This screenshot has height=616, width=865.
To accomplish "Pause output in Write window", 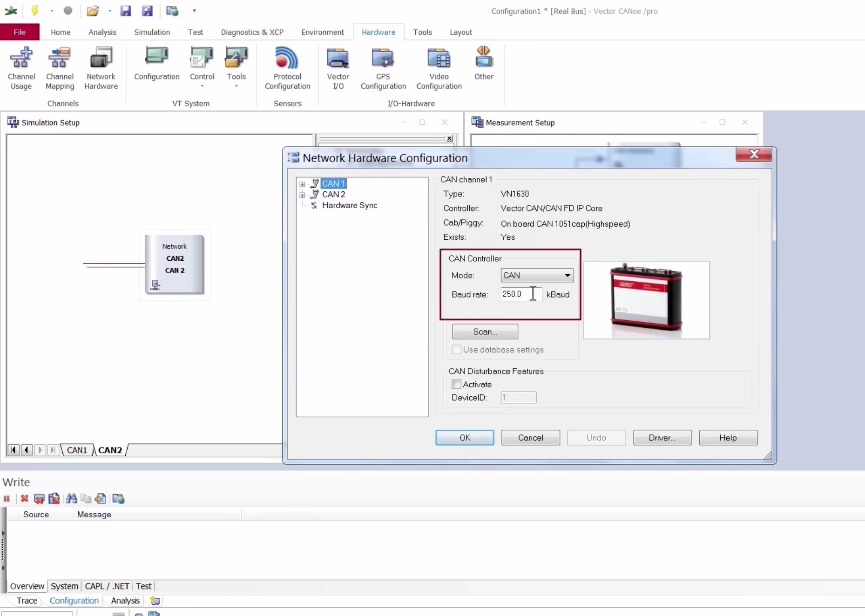I will [7, 499].
